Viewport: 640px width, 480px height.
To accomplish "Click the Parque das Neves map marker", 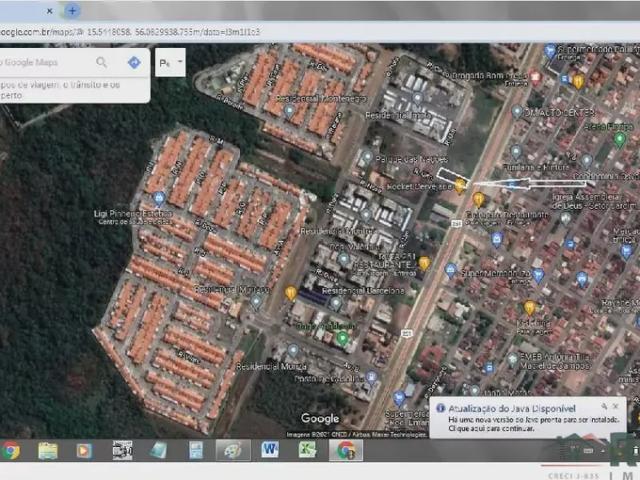I will pos(366,158).
